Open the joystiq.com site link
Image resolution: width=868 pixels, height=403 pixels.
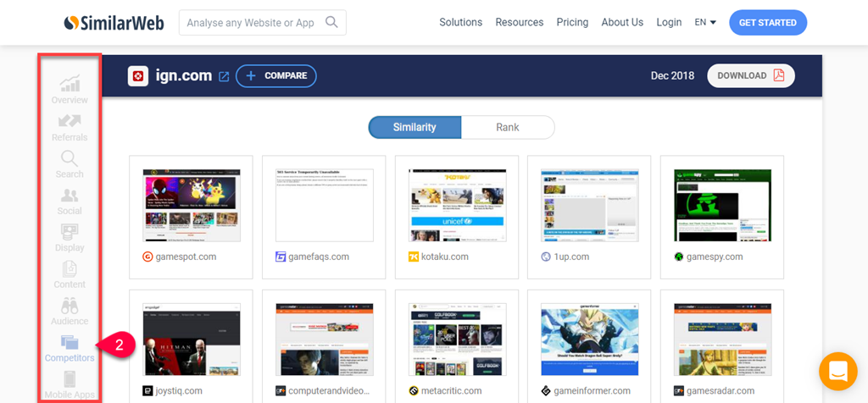pos(179,391)
